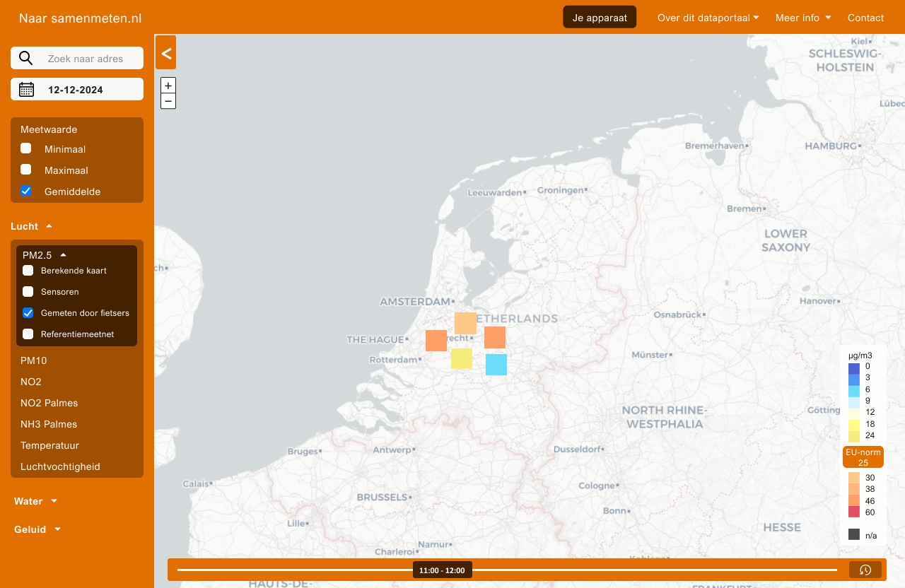
Task: Enable the Referentiemeetnet checkbox
Action: [28, 334]
